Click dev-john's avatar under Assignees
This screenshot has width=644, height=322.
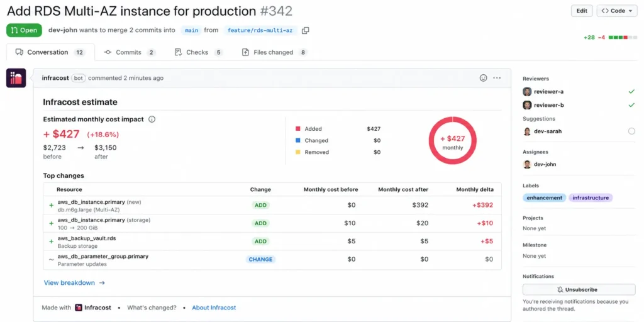coord(527,164)
